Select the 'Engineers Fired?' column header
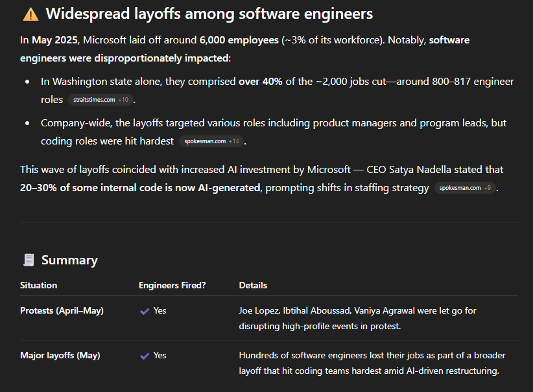The width and height of the screenshot is (533, 392). pos(172,285)
